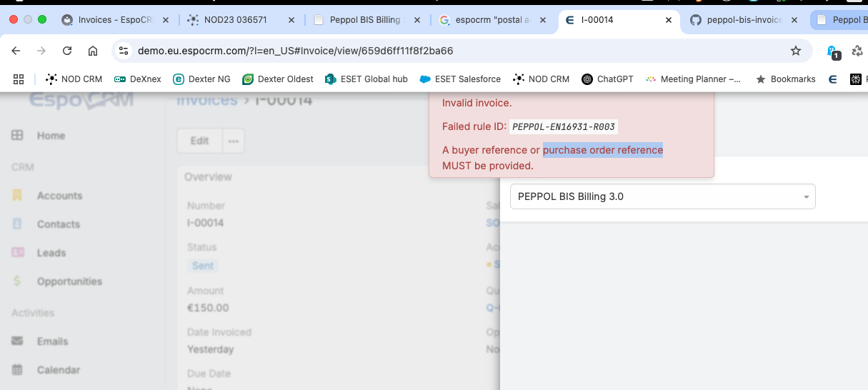Open the ChatGPT bookmark
This screenshot has width=868, height=390.
(607, 79)
